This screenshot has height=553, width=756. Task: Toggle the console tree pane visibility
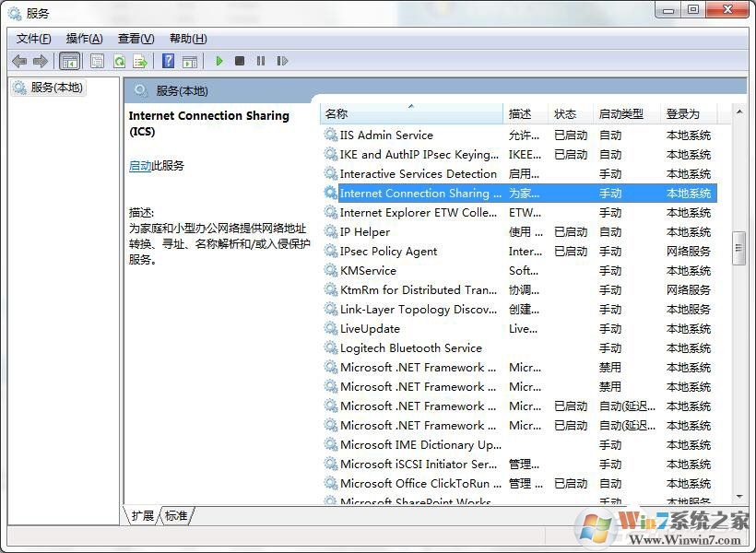point(70,61)
